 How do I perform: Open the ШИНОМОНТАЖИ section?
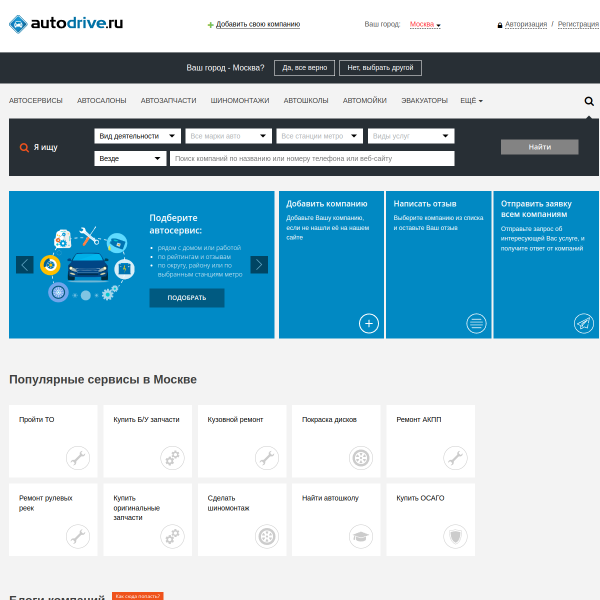pos(240,101)
